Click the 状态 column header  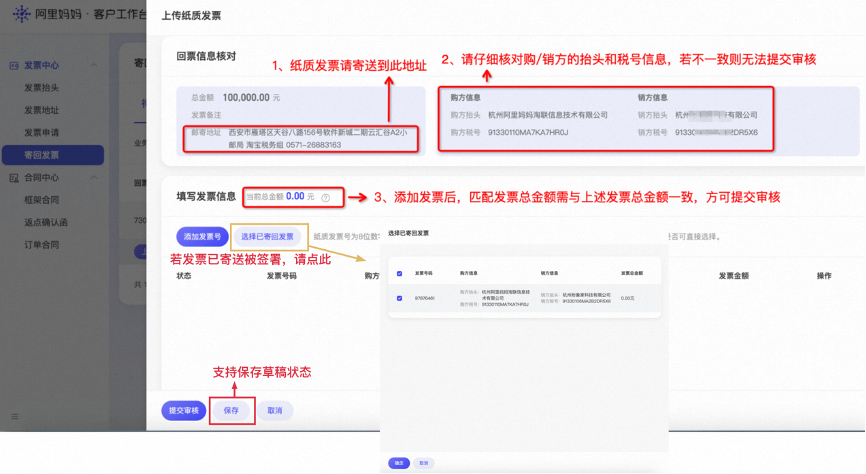point(184,276)
